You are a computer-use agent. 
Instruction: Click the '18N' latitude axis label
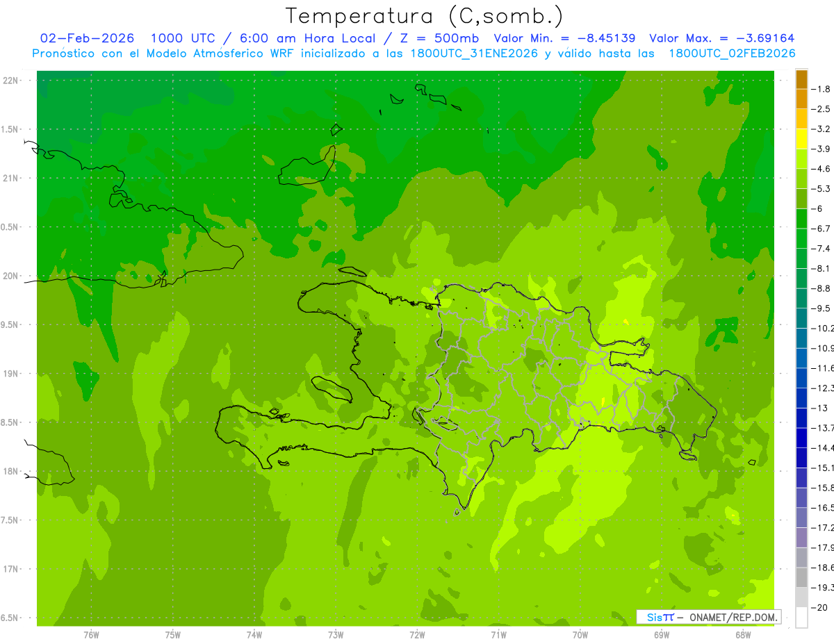(10, 472)
